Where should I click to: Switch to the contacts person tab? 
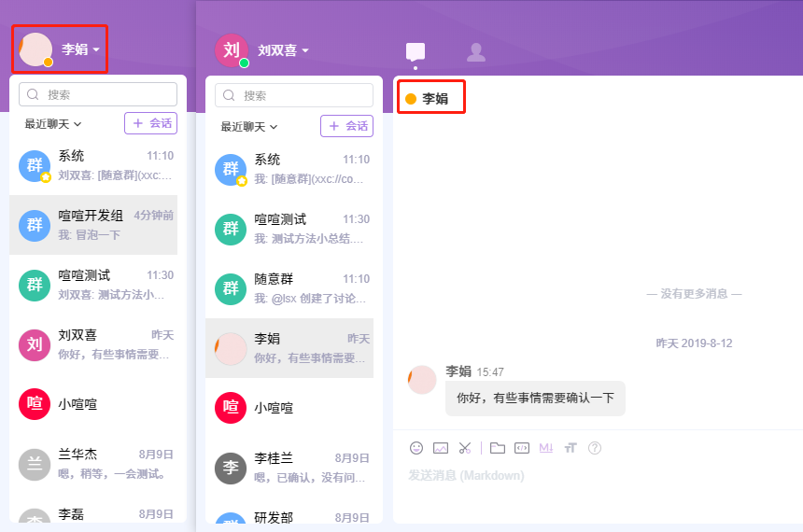(476, 52)
